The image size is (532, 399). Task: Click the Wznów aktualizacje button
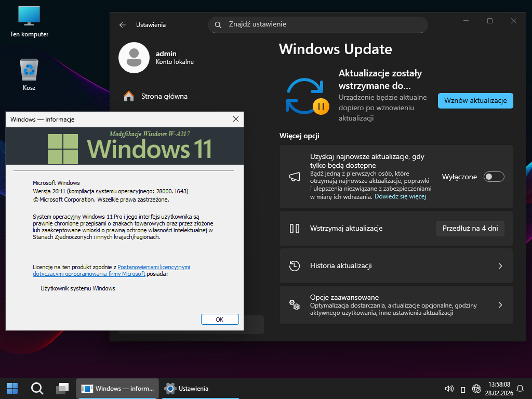475,101
